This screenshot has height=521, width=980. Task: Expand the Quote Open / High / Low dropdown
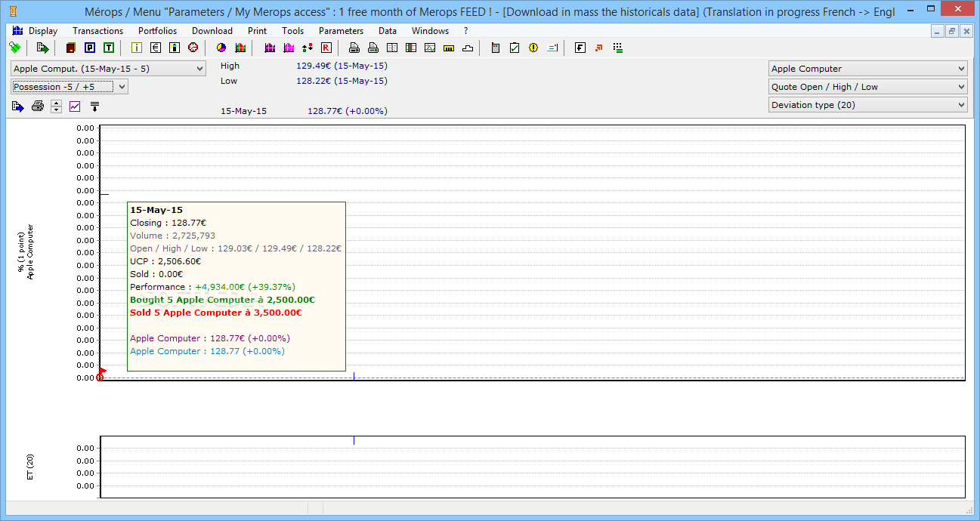tap(867, 87)
